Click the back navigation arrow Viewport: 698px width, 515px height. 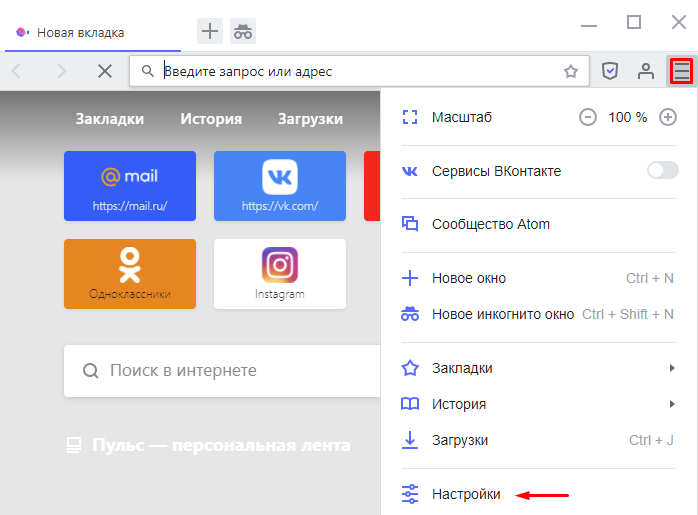coord(16,71)
